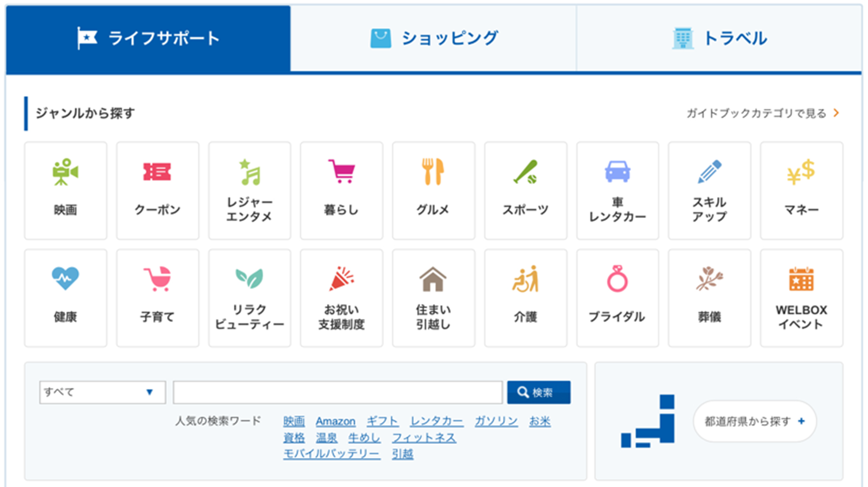The width and height of the screenshot is (868, 487).
Task: Click the 牛めし popular keyword link
Action: [365, 438]
